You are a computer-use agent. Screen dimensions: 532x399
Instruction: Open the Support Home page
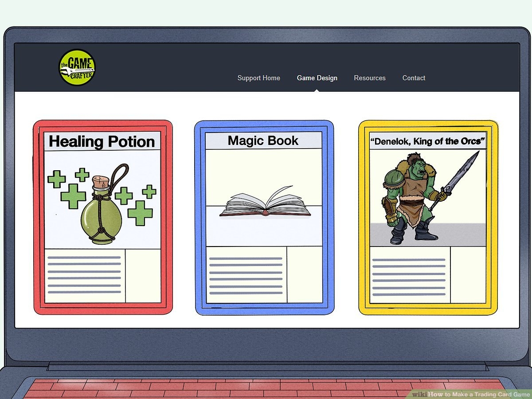[258, 78]
